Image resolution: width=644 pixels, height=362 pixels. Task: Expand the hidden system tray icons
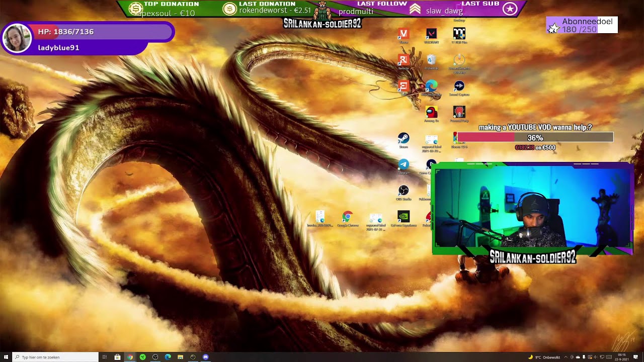click(566, 357)
